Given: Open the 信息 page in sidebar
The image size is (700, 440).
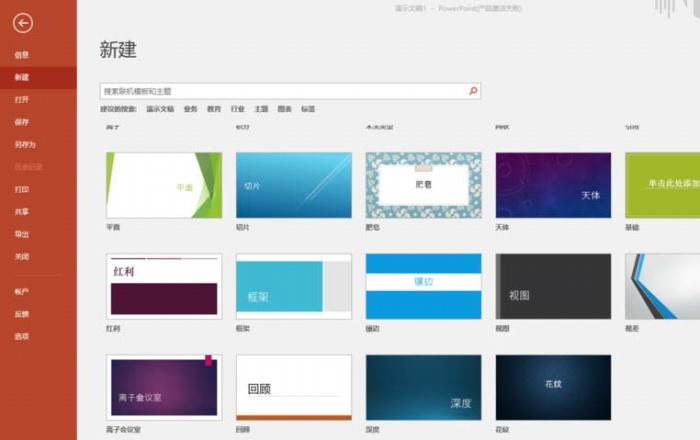Looking at the screenshot, I should [x=22, y=55].
